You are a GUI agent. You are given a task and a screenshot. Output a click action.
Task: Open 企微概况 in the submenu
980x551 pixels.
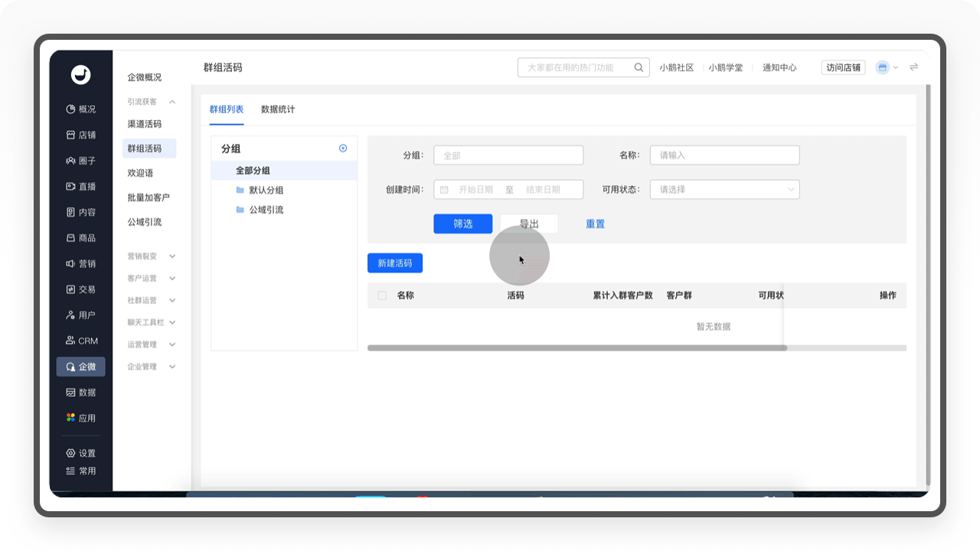point(145,77)
